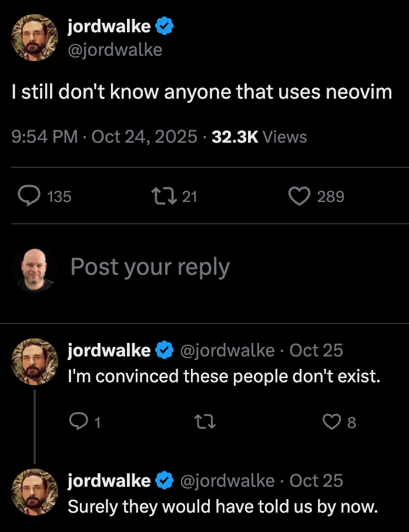This screenshot has height=532, width=409.
Task: Click the 9:54 PM Oct 24, 2025 timestamp
Action: (104, 137)
